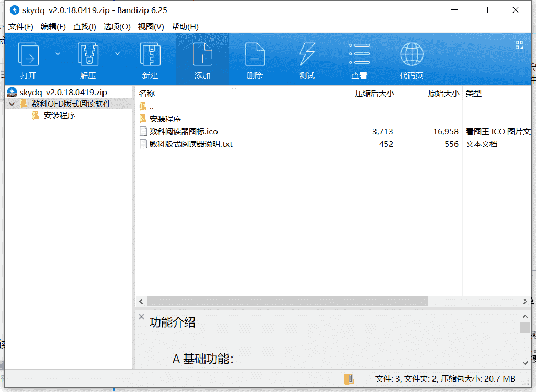Open the 视图(V) menu
This screenshot has height=392, width=536.
click(151, 26)
